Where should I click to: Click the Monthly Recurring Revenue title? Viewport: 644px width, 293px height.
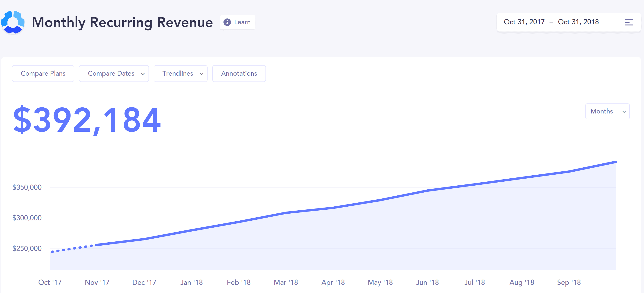click(122, 22)
